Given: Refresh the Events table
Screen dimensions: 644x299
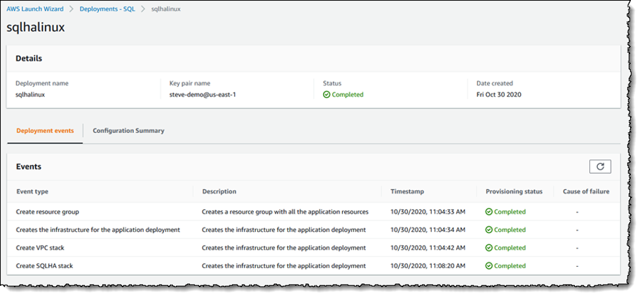Looking at the screenshot, I should (600, 167).
